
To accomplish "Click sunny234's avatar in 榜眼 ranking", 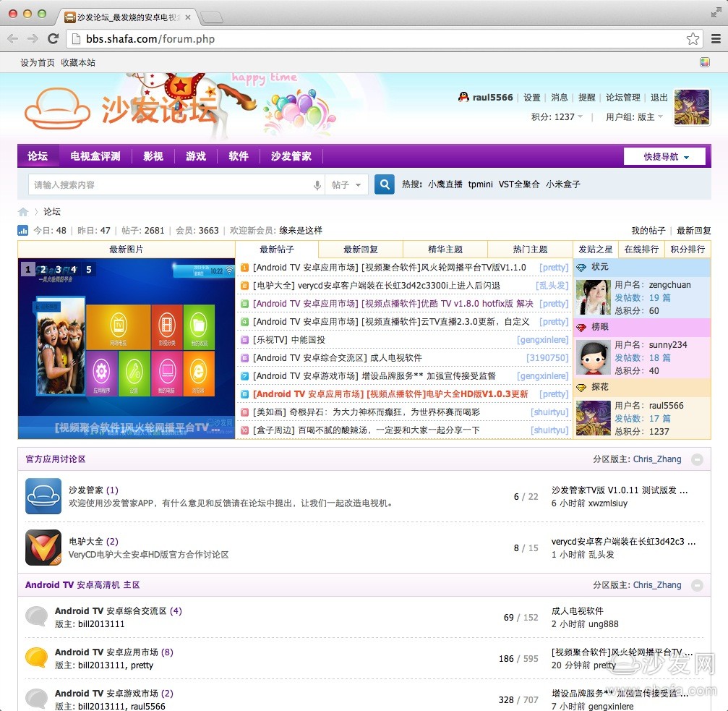I will [x=594, y=357].
